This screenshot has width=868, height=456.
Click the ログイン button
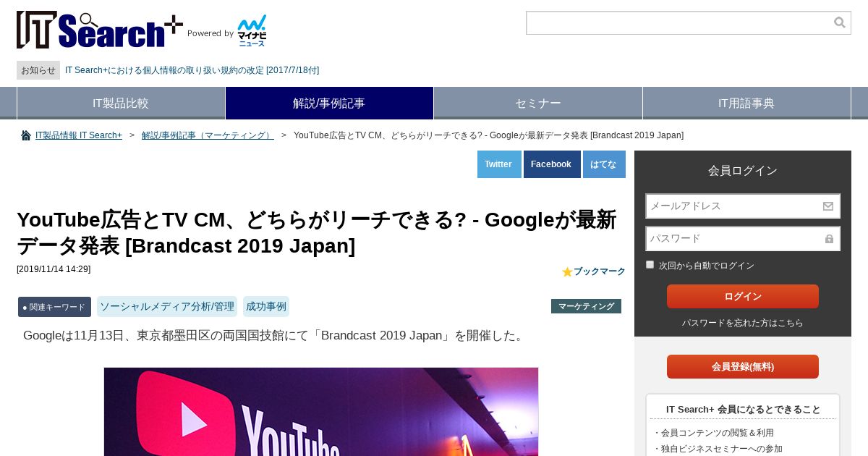click(x=743, y=296)
